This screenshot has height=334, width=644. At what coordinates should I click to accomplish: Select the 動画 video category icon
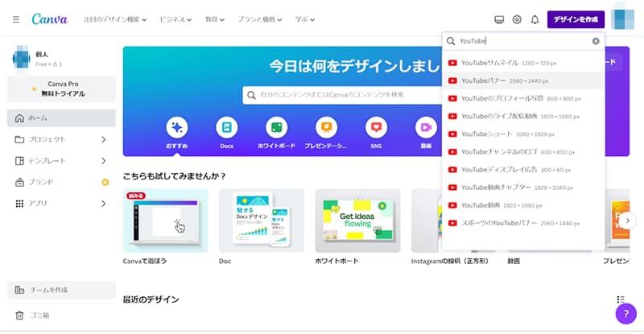point(426,127)
